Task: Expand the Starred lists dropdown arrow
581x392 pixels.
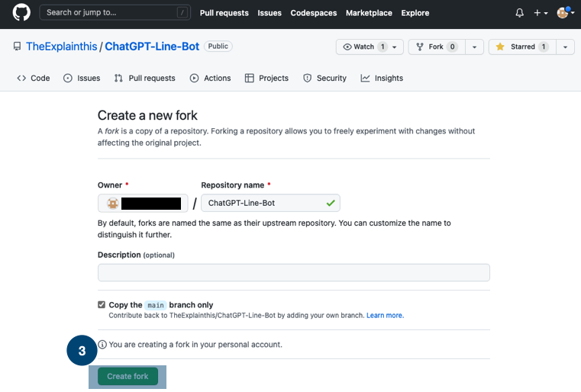Action: click(565, 47)
